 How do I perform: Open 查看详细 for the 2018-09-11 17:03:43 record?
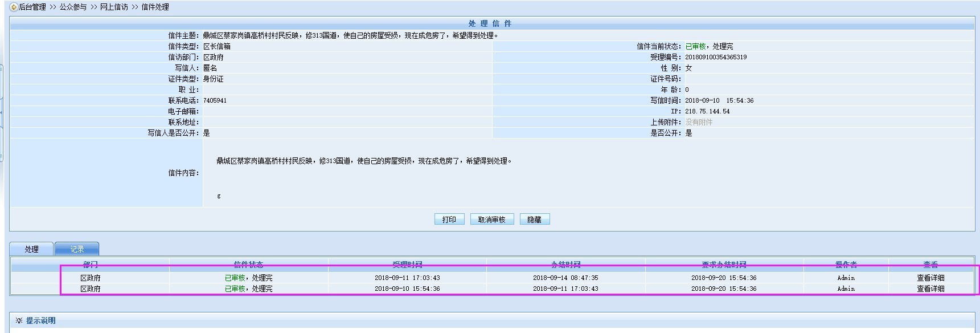click(x=930, y=278)
